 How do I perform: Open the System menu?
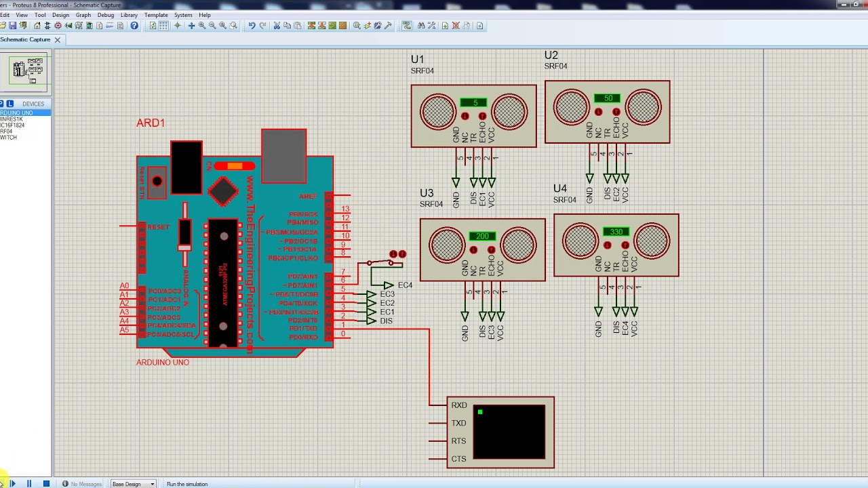point(183,15)
